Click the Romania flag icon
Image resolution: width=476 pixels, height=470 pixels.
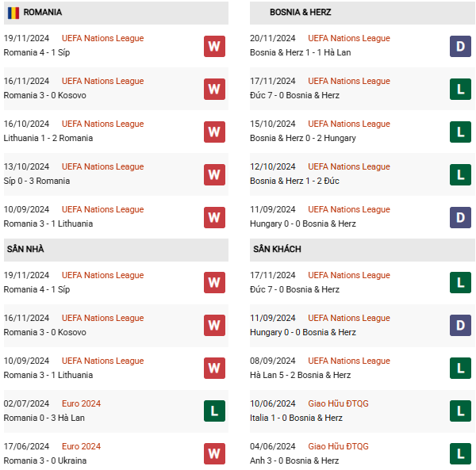[x=13, y=13]
